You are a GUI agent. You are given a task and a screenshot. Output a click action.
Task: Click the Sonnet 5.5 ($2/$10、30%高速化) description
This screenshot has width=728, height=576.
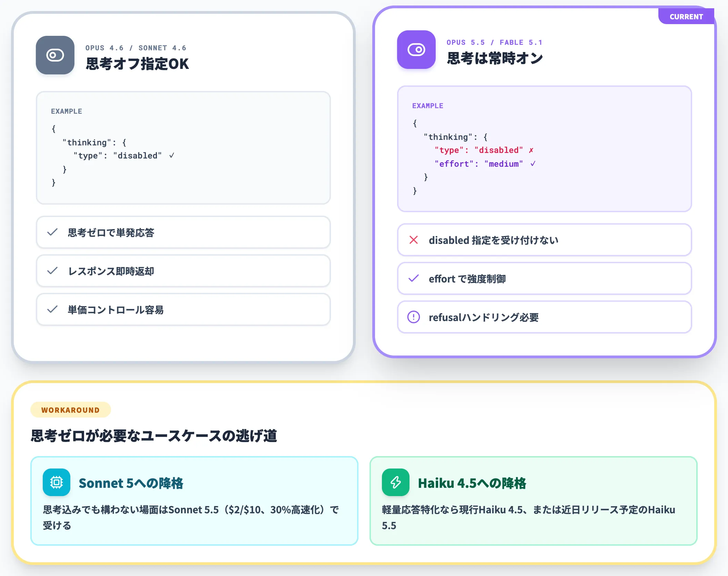coord(191,517)
